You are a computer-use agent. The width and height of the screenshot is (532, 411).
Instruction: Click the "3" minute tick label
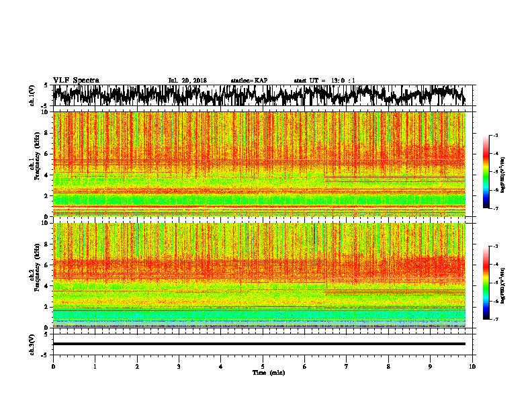(179, 367)
